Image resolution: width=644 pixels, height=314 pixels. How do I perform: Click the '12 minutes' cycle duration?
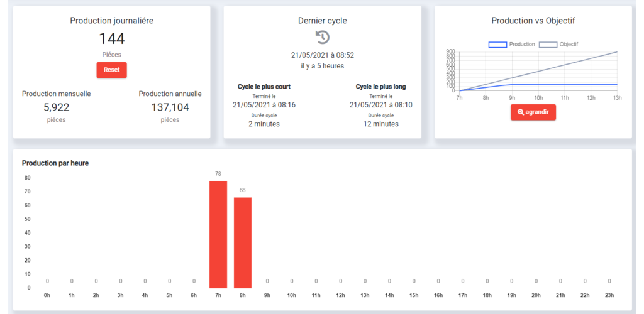[x=380, y=124]
